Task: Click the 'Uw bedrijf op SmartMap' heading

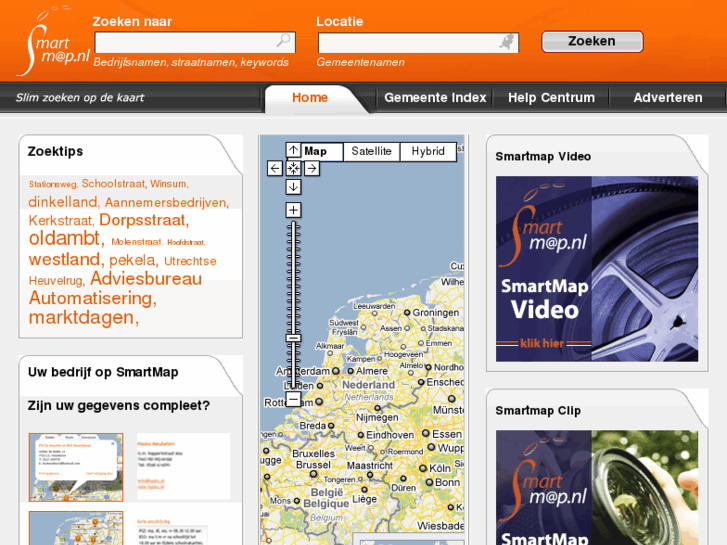Action: coord(103,372)
